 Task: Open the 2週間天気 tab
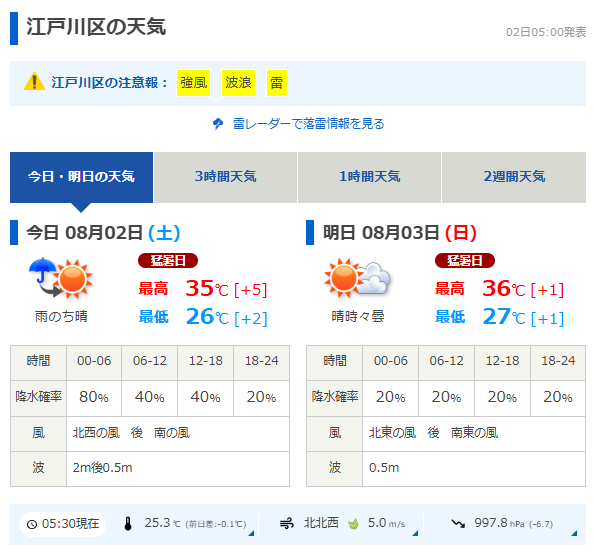click(x=514, y=177)
